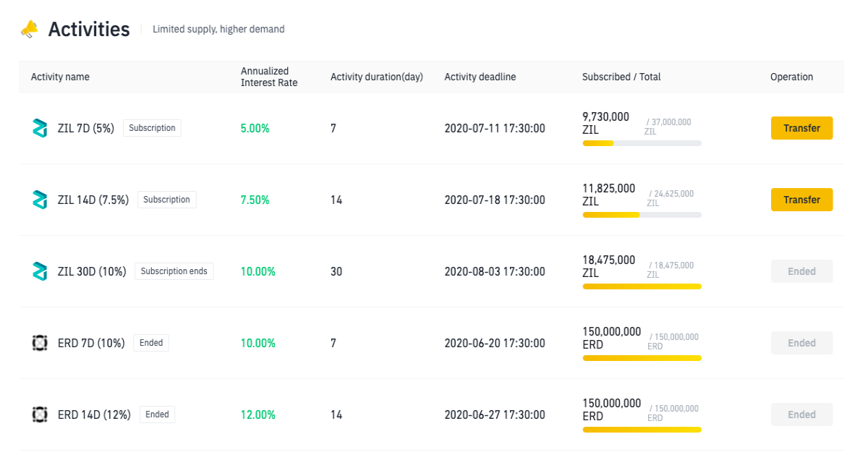
Task: Select the ERD 7D (10%) activity name
Action: (x=91, y=343)
